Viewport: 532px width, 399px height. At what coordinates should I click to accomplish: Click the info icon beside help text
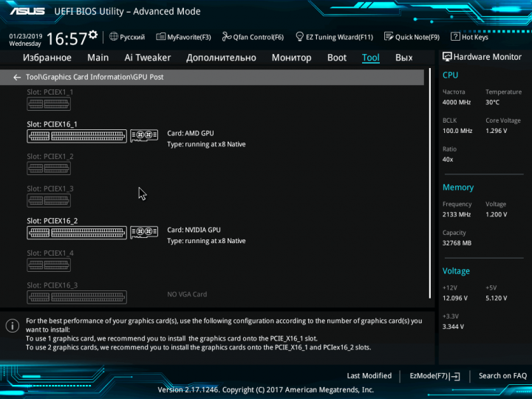click(x=13, y=326)
